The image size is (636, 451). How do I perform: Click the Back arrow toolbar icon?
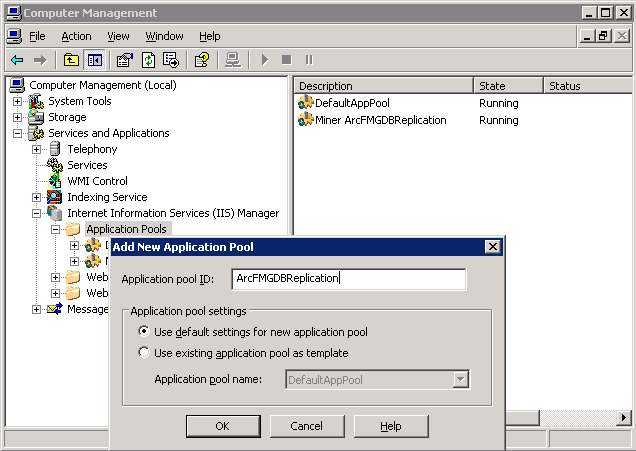pos(17,60)
